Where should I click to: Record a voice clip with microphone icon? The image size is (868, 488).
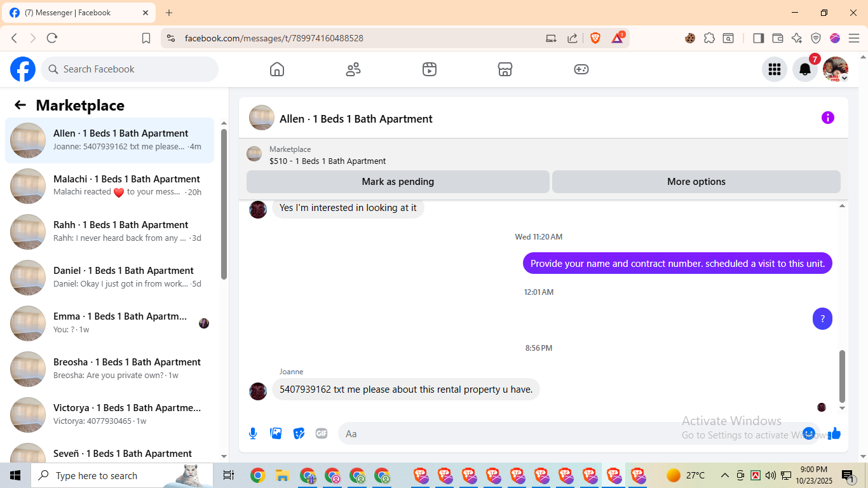click(x=253, y=433)
